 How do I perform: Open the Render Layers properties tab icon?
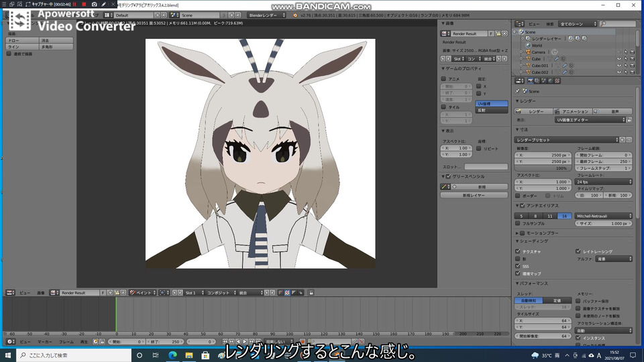[x=537, y=81]
